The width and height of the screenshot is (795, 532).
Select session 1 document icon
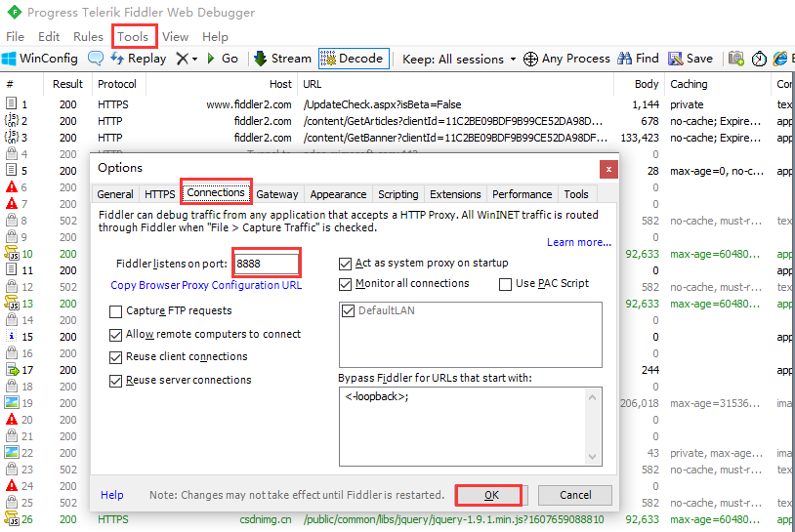11,103
